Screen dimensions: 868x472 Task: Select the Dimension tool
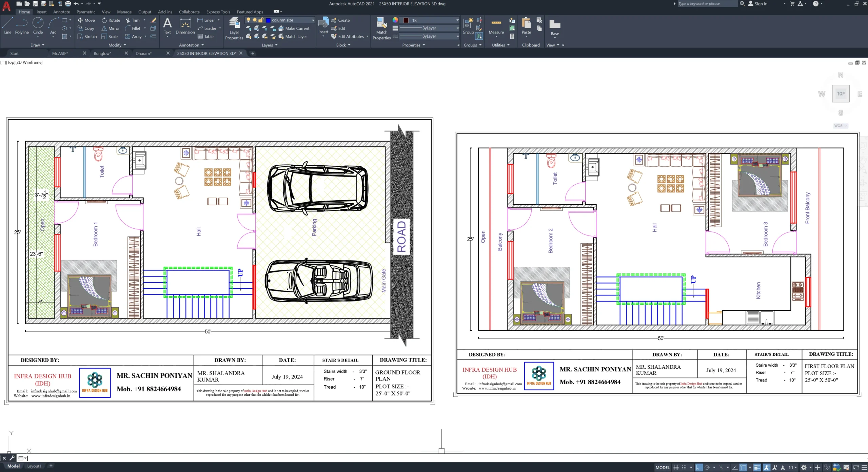pos(185,26)
